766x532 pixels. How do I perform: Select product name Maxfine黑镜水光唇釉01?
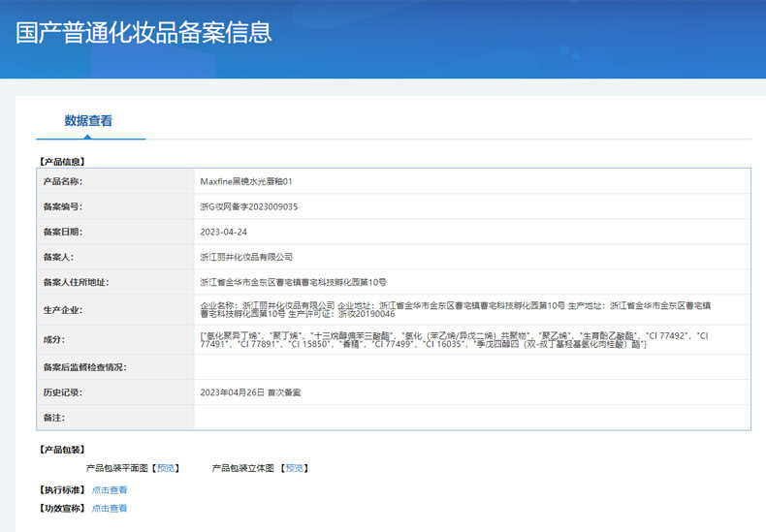pos(246,181)
